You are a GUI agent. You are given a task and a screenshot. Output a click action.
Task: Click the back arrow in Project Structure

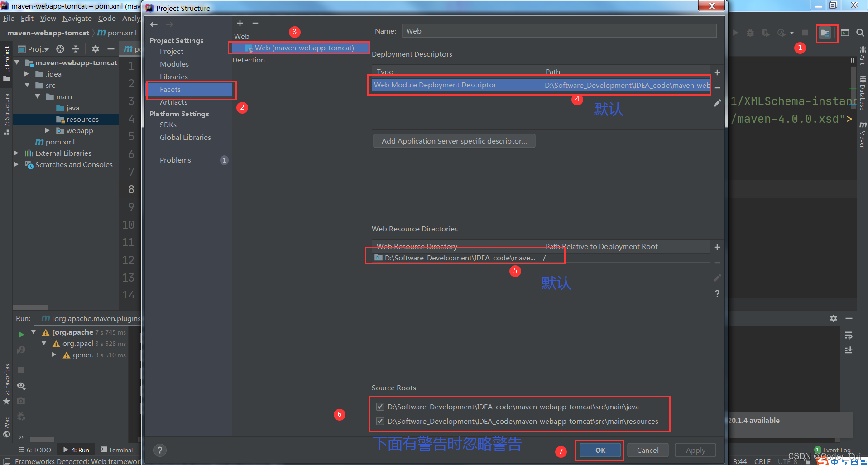pos(154,24)
